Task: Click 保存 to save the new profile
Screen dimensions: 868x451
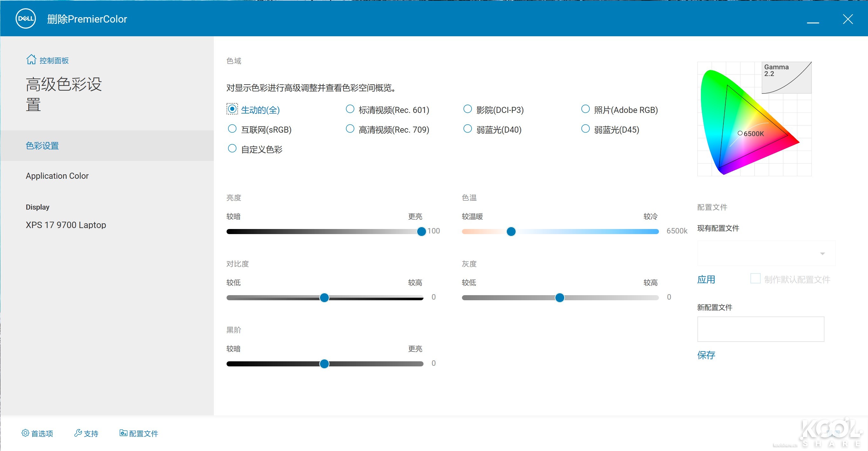Action: point(706,355)
